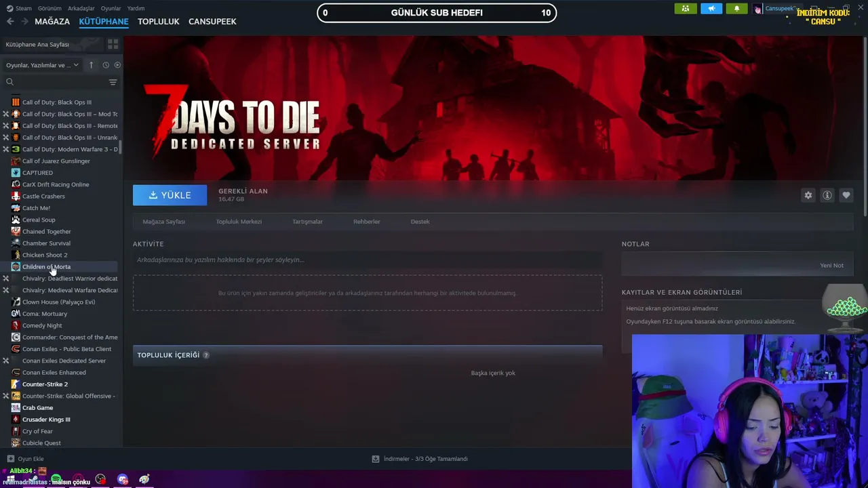Open the Tartışmalar link

pos(307,222)
